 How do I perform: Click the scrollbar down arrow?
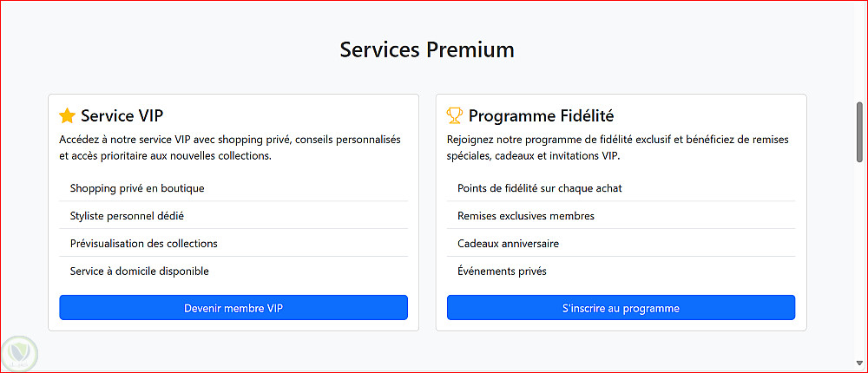click(859, 363)
